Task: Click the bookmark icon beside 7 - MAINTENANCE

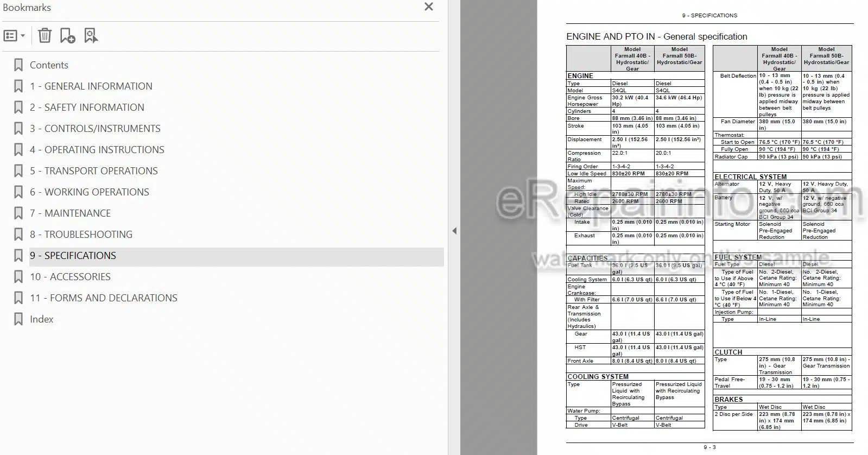Action: click(x=18, y=213)
